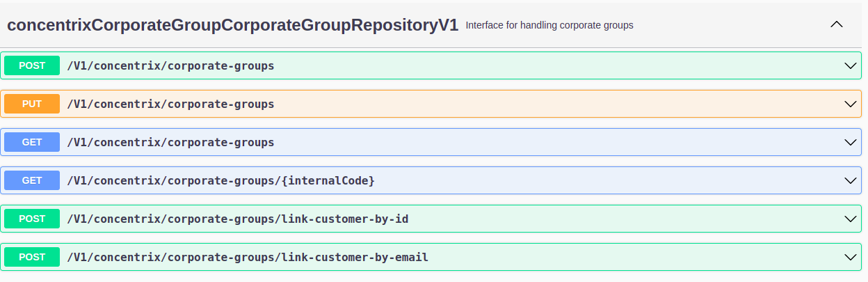The width and height of the screenshot is (868, 282).
Task: Click the POST badge for /V1/concentrix/corporate-groups
Action: click(x=32, y=65)
